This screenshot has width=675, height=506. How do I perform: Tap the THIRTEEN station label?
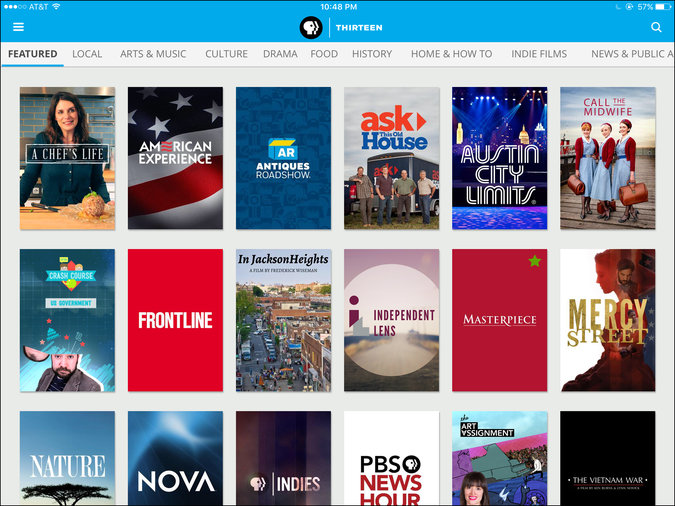[359, 28]
